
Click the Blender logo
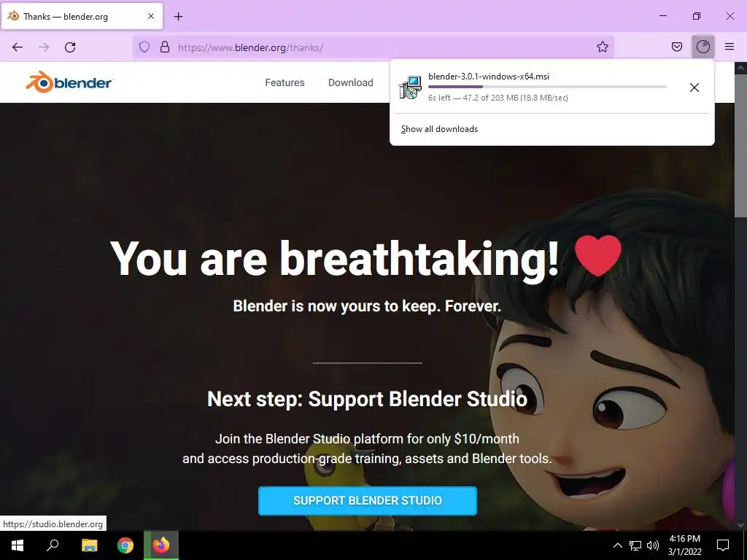point(69,82)
